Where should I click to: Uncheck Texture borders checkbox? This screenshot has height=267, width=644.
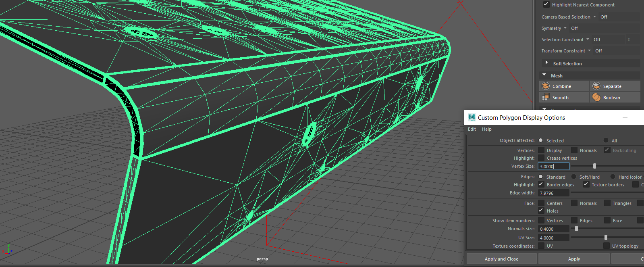click(586, 184)
